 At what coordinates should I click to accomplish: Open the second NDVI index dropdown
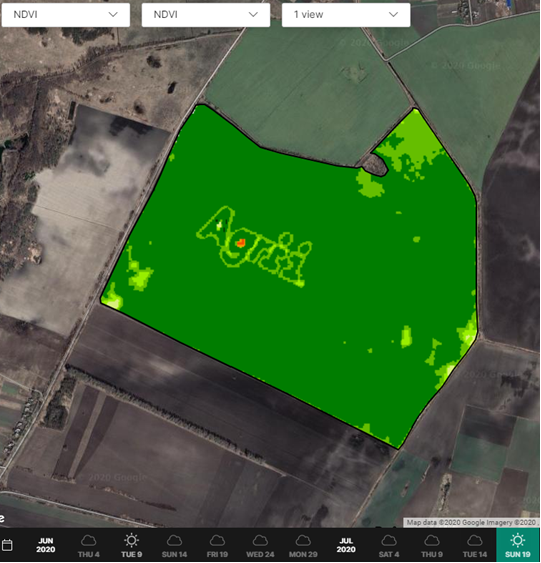(206, 15)
